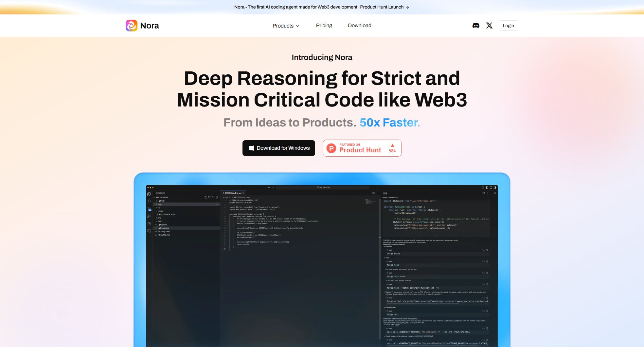Go to the Pricing page

tap(324, 26)
